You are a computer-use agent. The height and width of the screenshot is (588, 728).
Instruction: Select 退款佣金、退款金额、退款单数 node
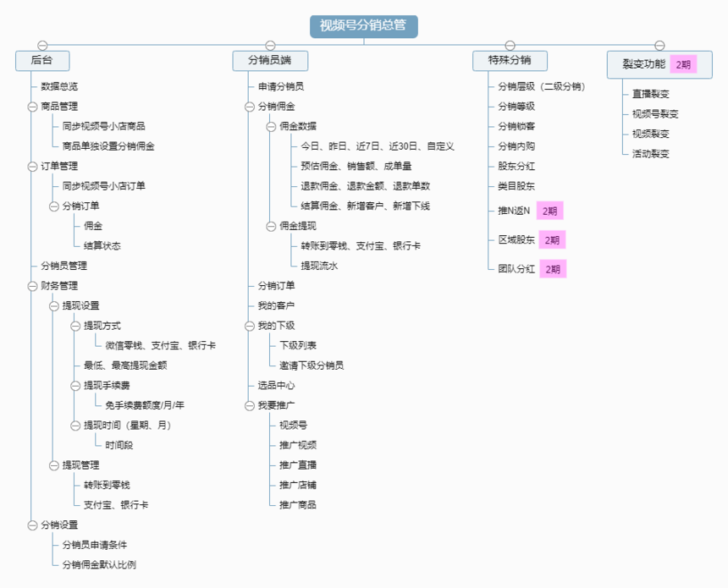point(366,186)
